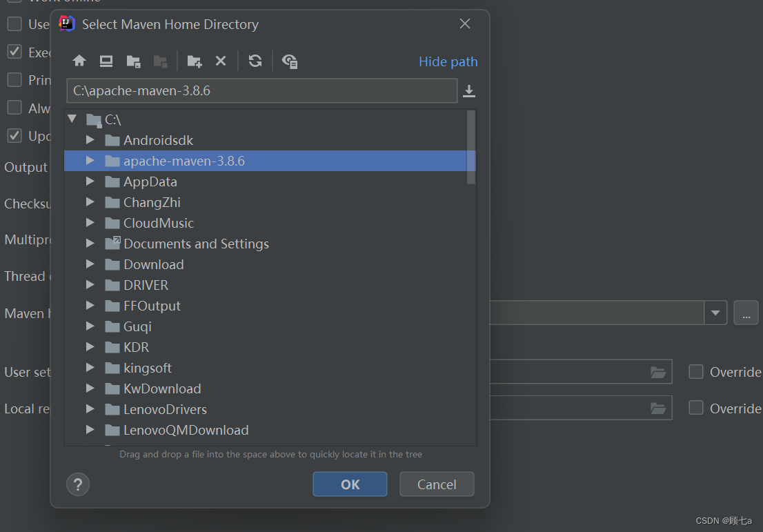The height and width of the screenshot is (532, 763).
Task: Click the OK button
Action: (350, 484)
